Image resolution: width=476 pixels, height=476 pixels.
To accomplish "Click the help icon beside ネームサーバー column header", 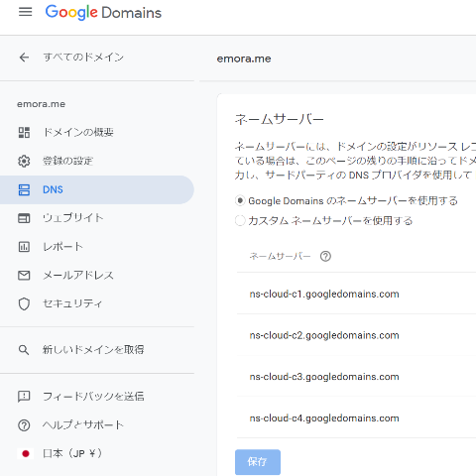I will pos(325,256).
